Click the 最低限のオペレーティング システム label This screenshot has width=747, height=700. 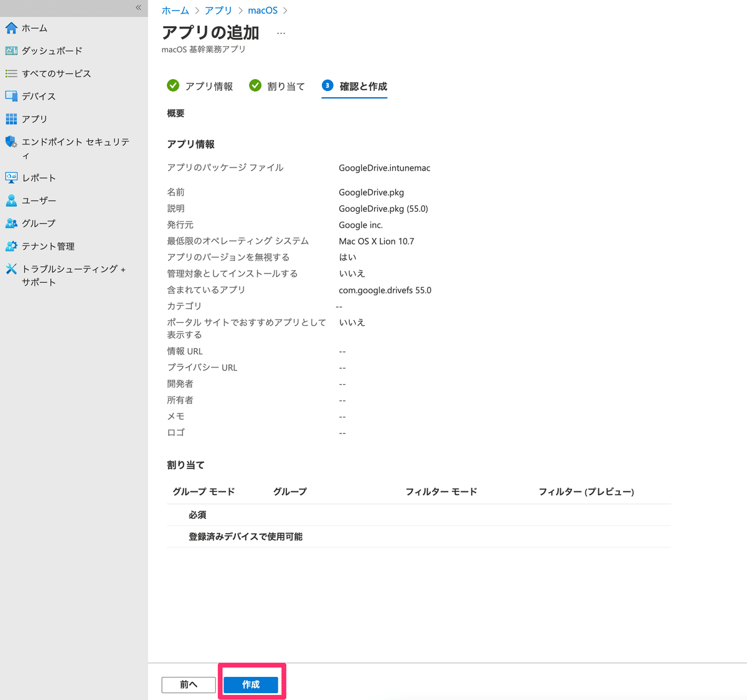(x=238, y=241)
